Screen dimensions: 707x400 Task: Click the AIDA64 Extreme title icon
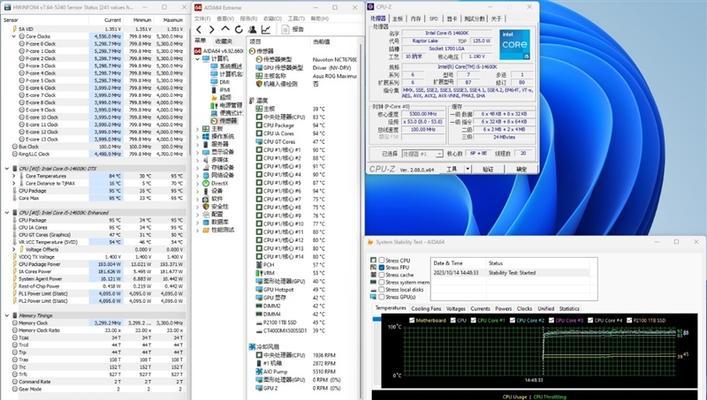[197, 8]
